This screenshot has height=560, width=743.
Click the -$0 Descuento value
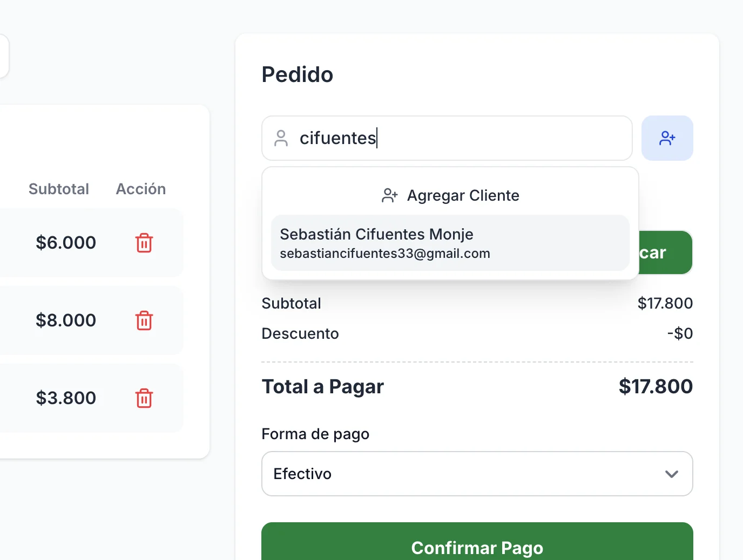click(680, 333)
